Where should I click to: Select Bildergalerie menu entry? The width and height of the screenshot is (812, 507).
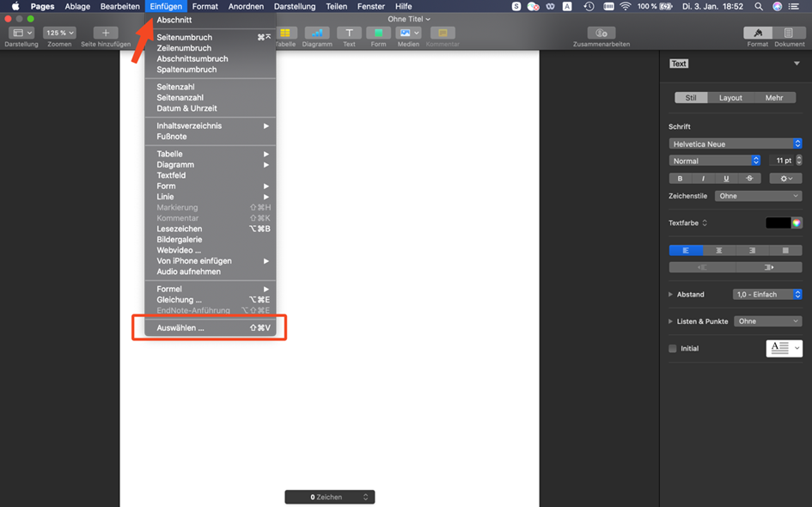point(211,239)
